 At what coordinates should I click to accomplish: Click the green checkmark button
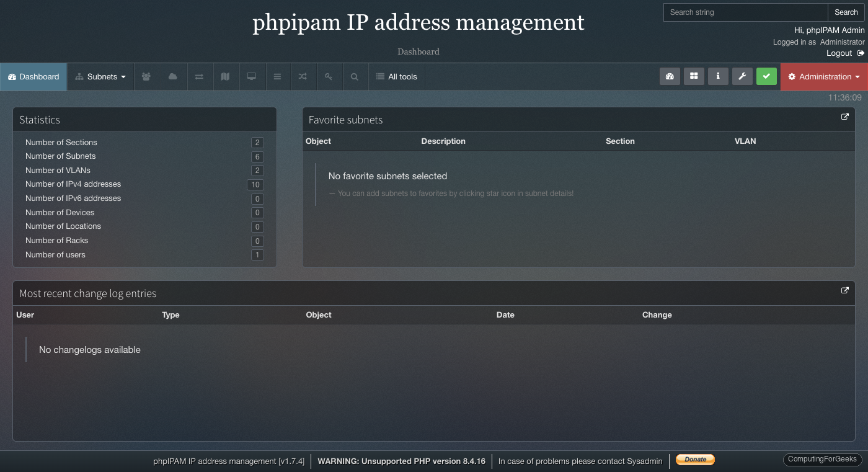coord(766,76)
